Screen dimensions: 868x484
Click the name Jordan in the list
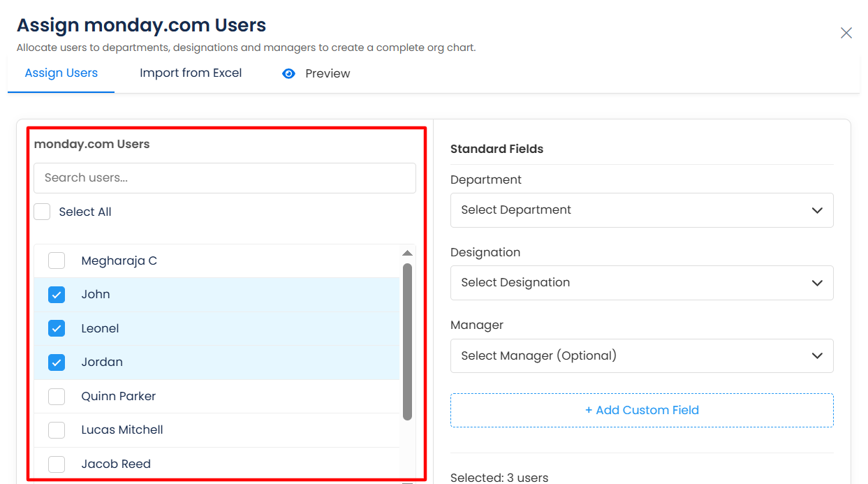click(102, 362)
